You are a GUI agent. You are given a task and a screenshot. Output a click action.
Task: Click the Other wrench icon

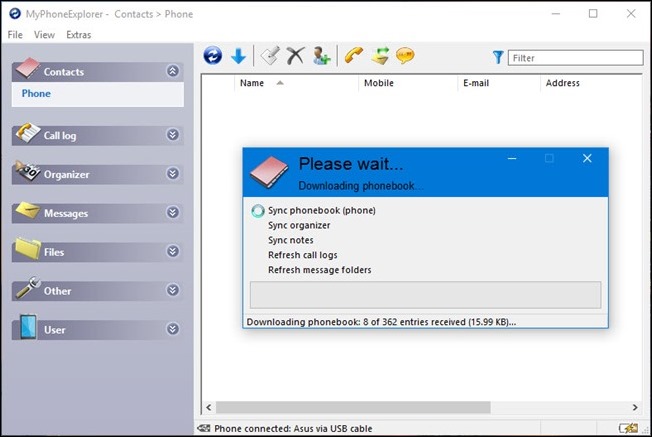click(x=28, y=288)
